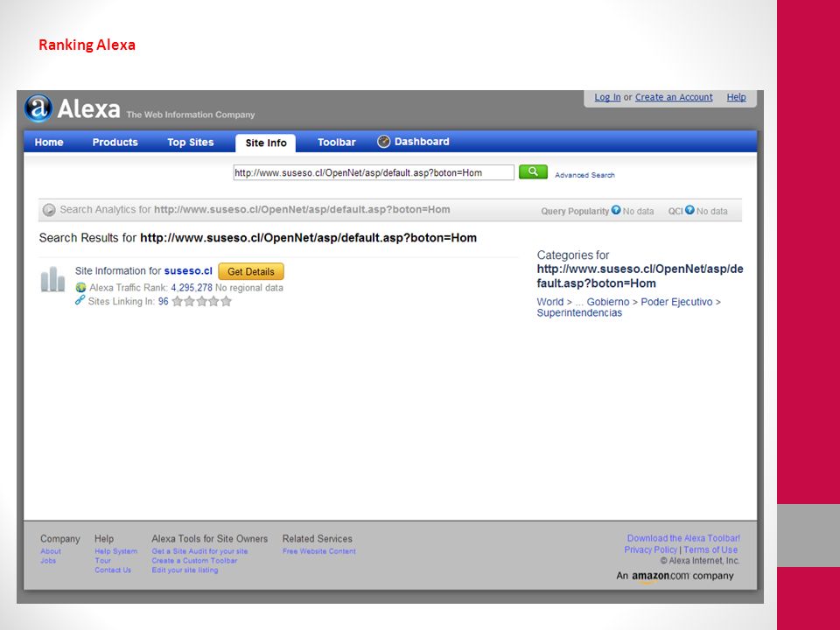Open the Toolbar tab
Viewport: 840px width, 630px height.
click(336, 142)
